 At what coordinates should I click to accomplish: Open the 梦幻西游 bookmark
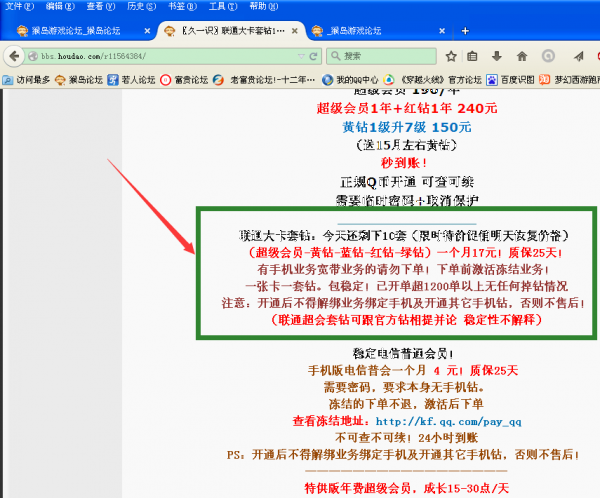point(569,80)
